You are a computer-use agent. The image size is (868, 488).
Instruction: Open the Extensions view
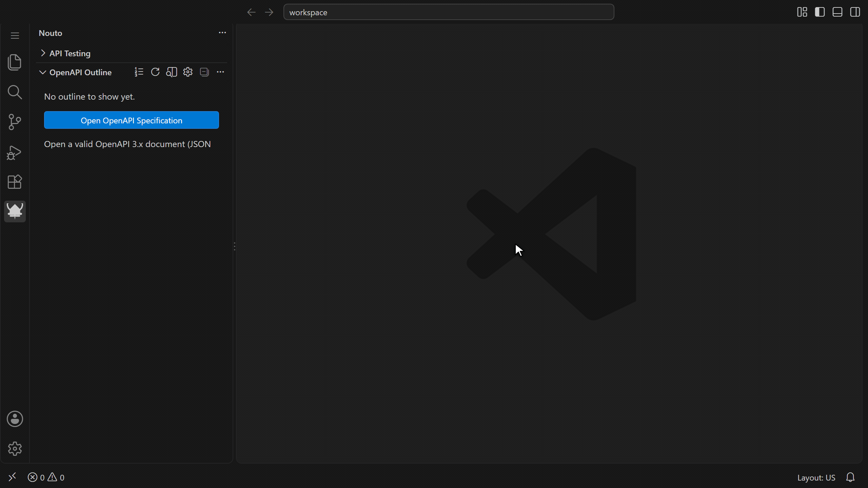click(15, 182)
